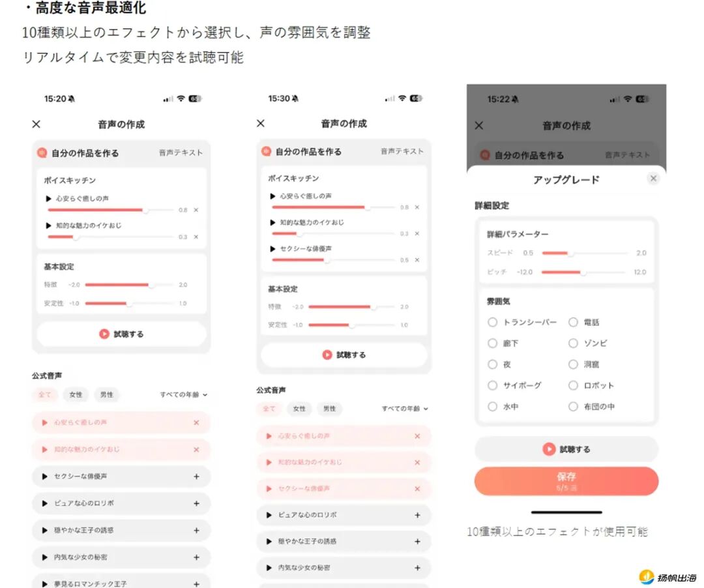Image resolution: width=704 pixels, height=588 pixels.
Task: Play 知的な魅力のイケおじ in ボイスキッチン on 15:30 screen
Action: coord(272,223)
